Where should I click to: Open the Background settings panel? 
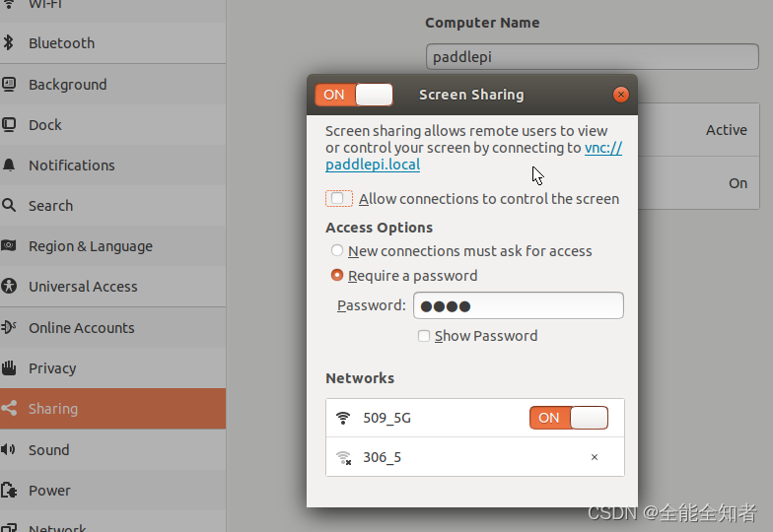tap(112, 85)
